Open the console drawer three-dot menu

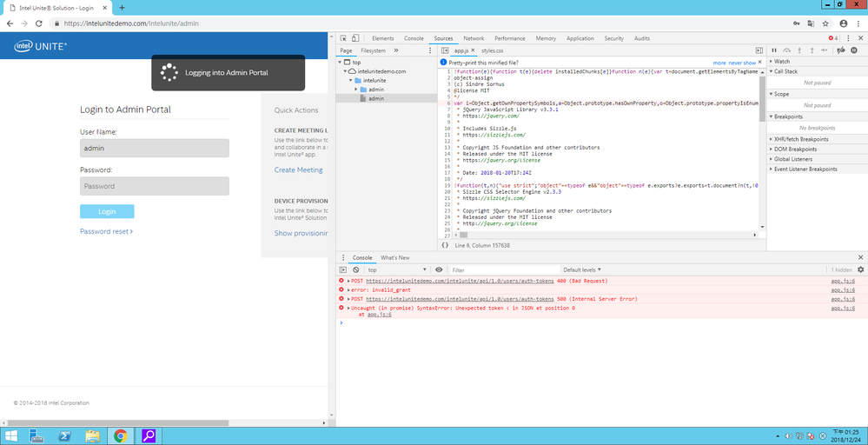point(343,258)
